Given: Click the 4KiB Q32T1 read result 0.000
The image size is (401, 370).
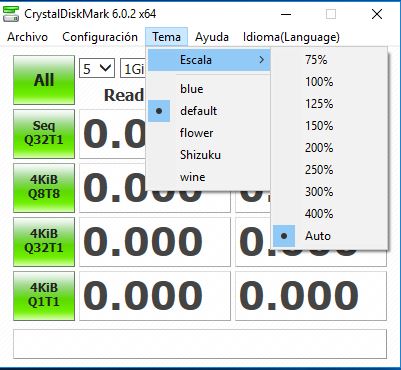Looking at the screenshot, I should click(x=155, y=242).
